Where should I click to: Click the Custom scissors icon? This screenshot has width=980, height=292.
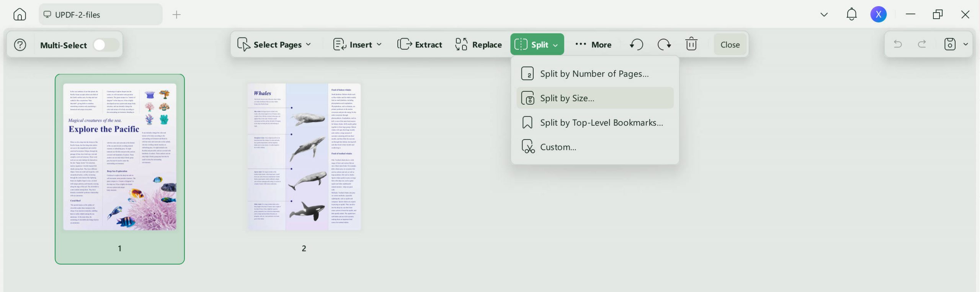(x=528, y=147)
